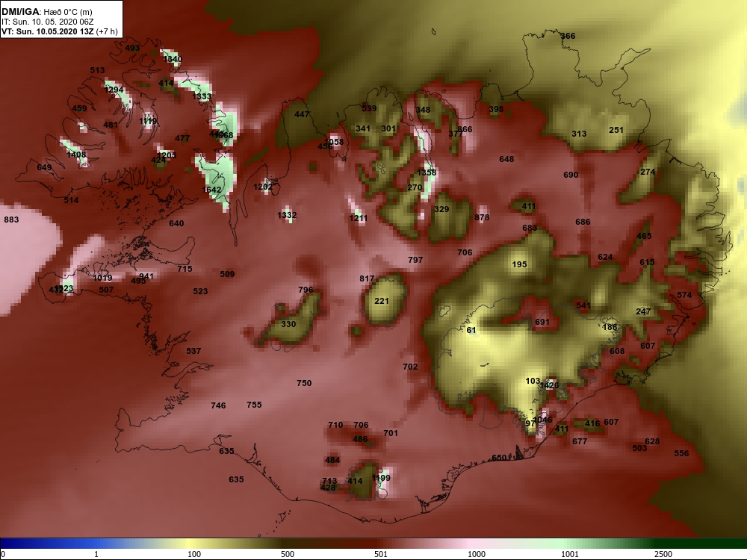This screenshot has width=747, height=560.
Task: Pick the 1408 label in the Westfjords
Action: pyautogui.click(x=76, y=155)
